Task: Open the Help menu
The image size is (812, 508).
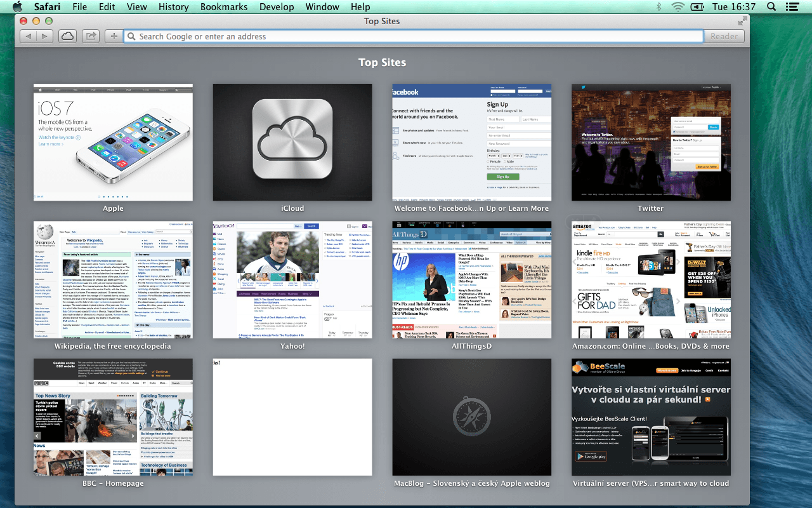Action: coord(360,7)
